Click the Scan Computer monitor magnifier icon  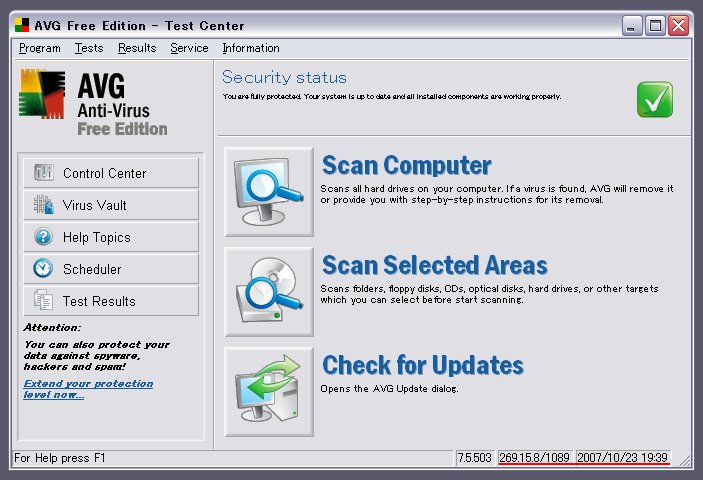tap(269, 192)
